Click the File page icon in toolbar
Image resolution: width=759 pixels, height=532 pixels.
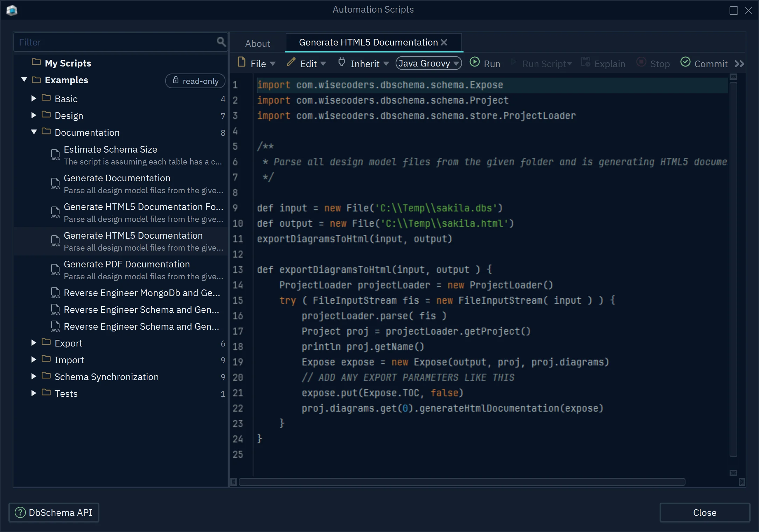click(x=242, y=62)
